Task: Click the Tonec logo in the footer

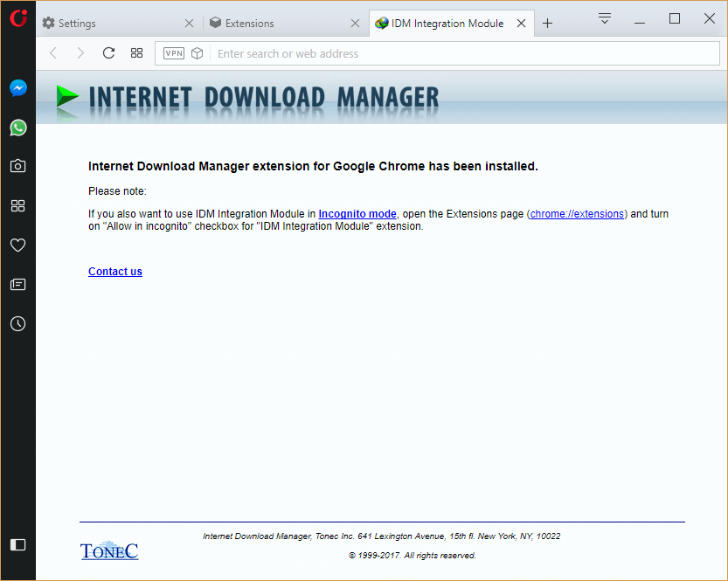Action: 109,550
